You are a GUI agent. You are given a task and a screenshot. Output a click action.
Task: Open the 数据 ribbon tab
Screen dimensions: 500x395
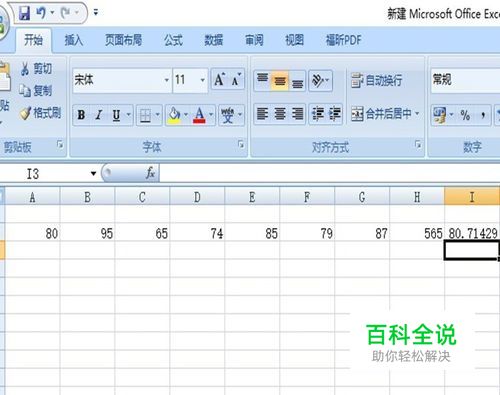click(x=213, y=40)
